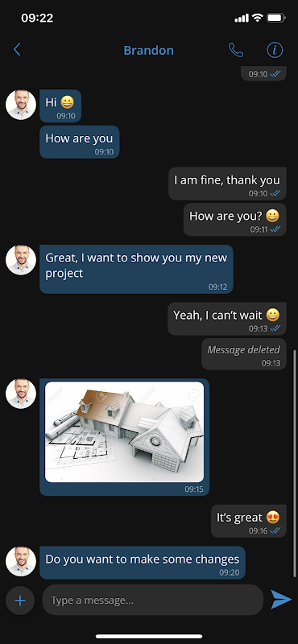This screenshot has height=644, width=298.
Task: Select the Yeah, I can't wait message
Action: [x=227, y=319]
